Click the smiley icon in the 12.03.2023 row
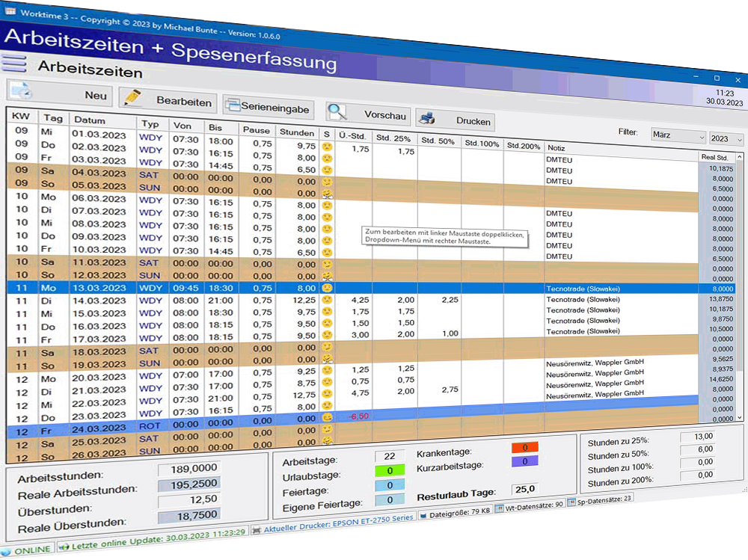The image size is (748, 560). 327,276
